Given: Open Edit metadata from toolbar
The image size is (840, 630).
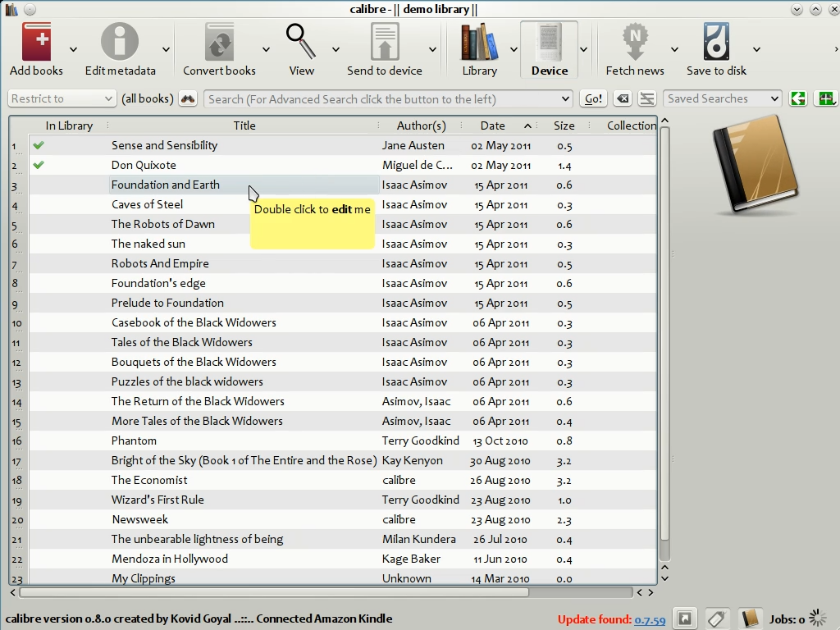Looking at the screenshot, I should pyautogui.click(x=120, y=43).
